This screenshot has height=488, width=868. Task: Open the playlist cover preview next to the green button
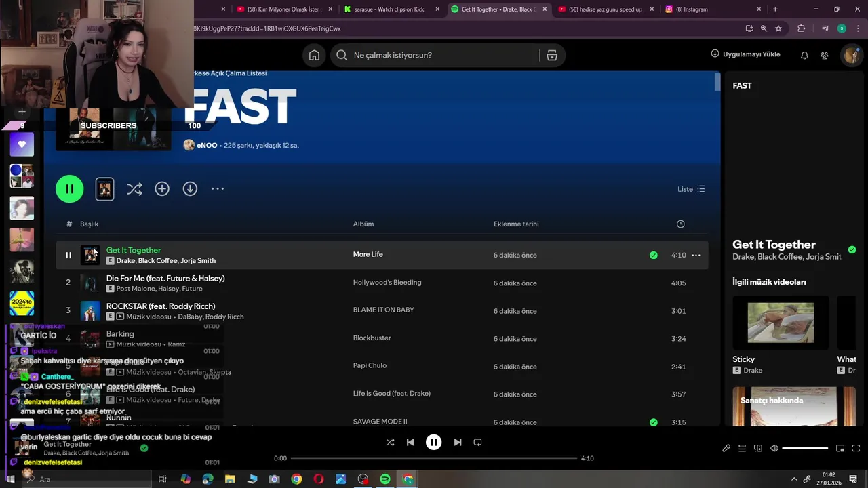point(104,188)
